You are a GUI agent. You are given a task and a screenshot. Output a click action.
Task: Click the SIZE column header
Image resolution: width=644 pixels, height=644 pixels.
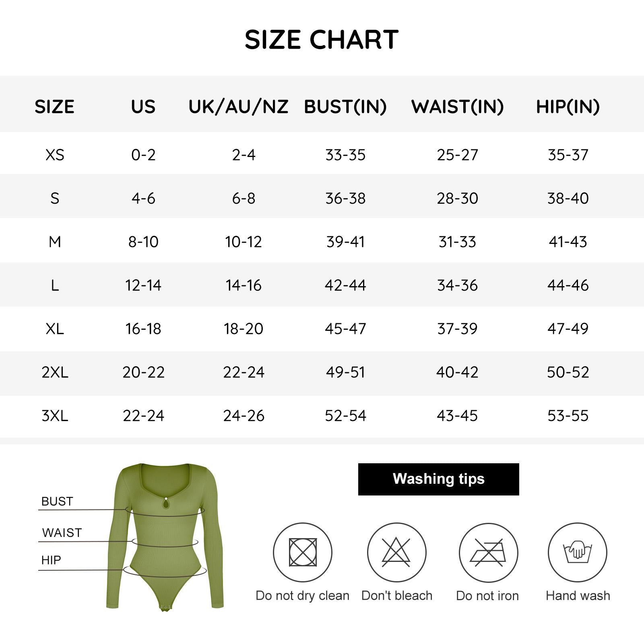54,107
